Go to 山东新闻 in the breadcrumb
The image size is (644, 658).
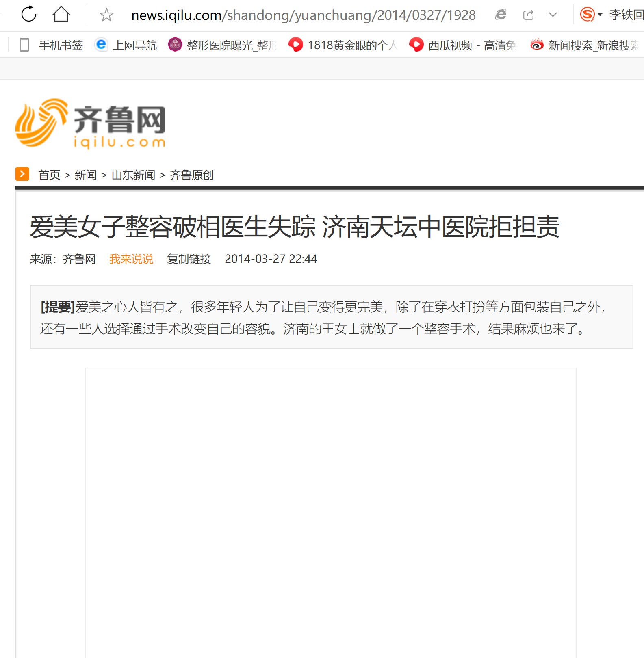coord(133,175)
